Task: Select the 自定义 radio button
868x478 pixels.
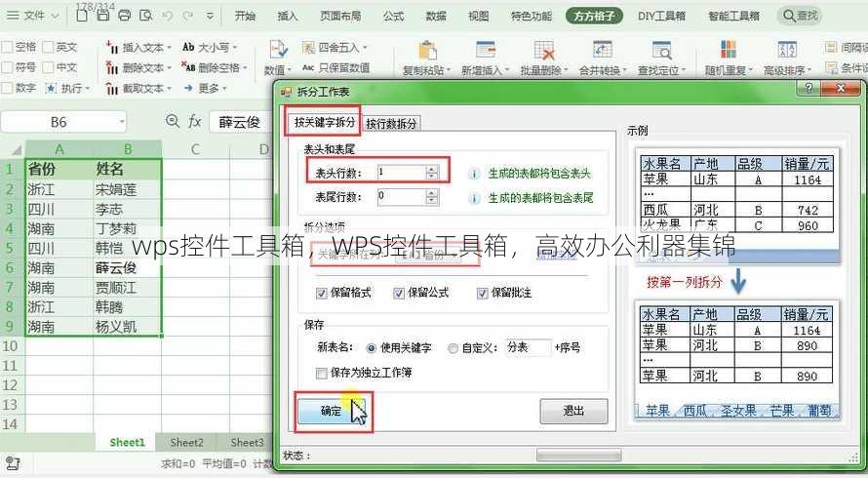Action: point(453,348)
